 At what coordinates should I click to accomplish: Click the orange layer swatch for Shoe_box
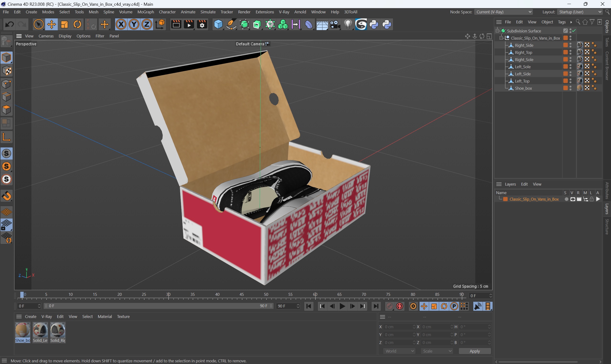pyautogui.click(x=565, y=88)
